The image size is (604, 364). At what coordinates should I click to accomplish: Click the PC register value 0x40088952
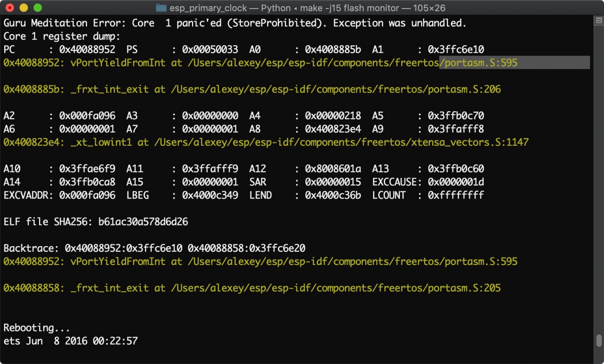coord(87,50)
